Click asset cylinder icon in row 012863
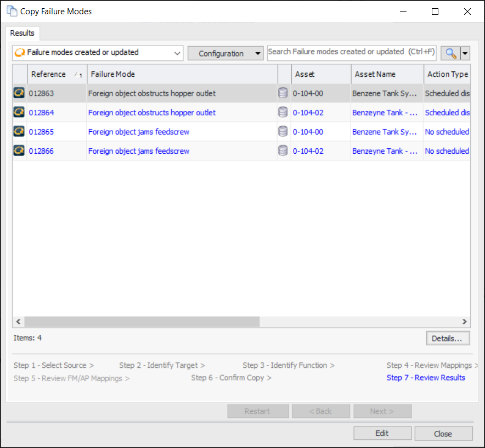485x448 pixels. 283,93
